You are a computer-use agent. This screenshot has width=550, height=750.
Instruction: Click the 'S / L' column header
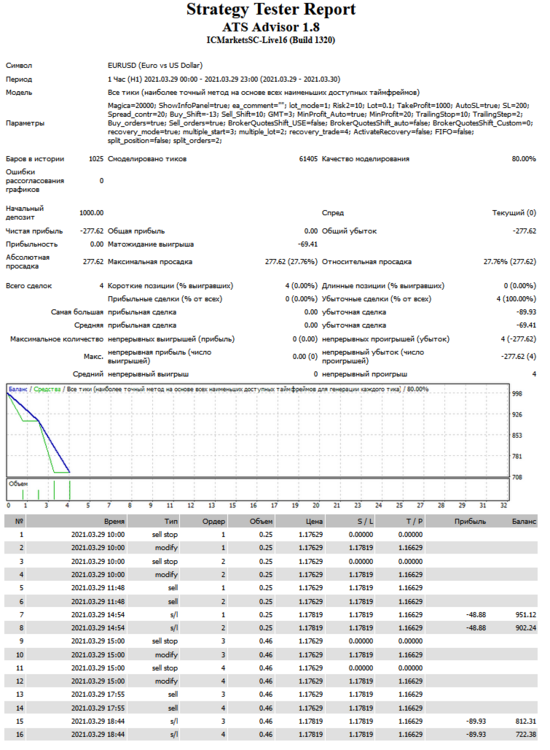(x=365, y=521)
